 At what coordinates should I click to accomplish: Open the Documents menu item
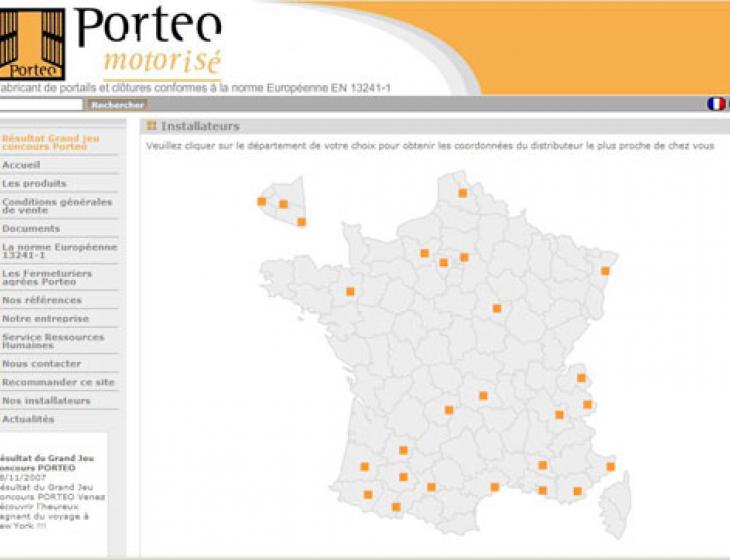31,229
